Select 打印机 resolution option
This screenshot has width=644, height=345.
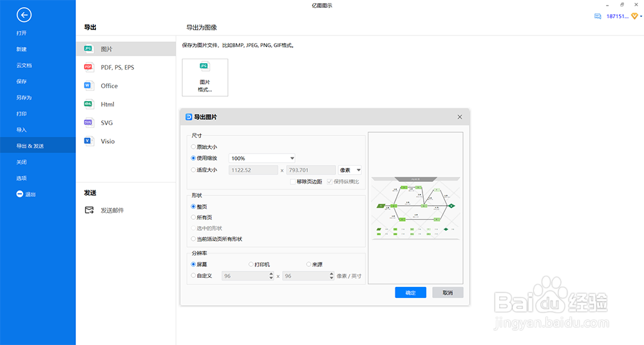pyautogui.click(x=251, y=264)
